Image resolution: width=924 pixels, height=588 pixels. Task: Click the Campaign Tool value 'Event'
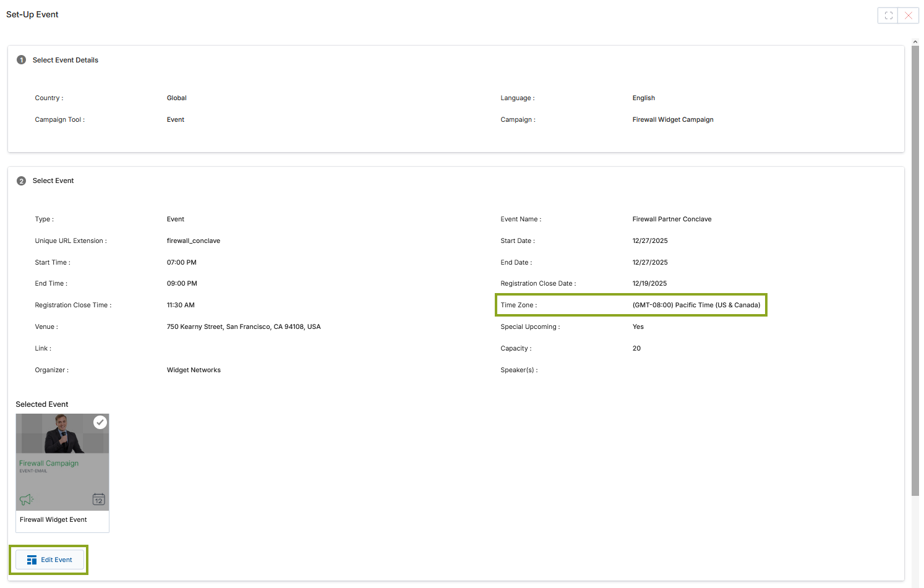point(176,120)
